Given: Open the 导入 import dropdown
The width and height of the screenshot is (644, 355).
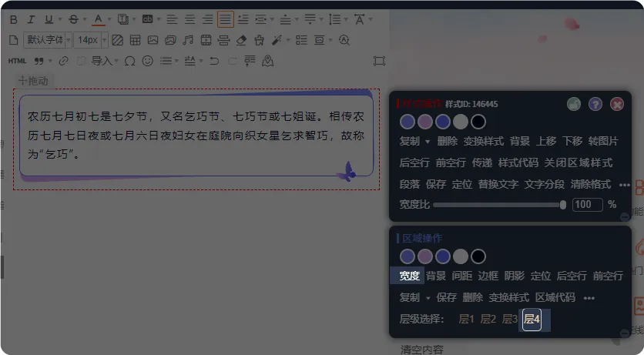Looking at the screenshot, I should pyautogui.click(x=105, y=61).
